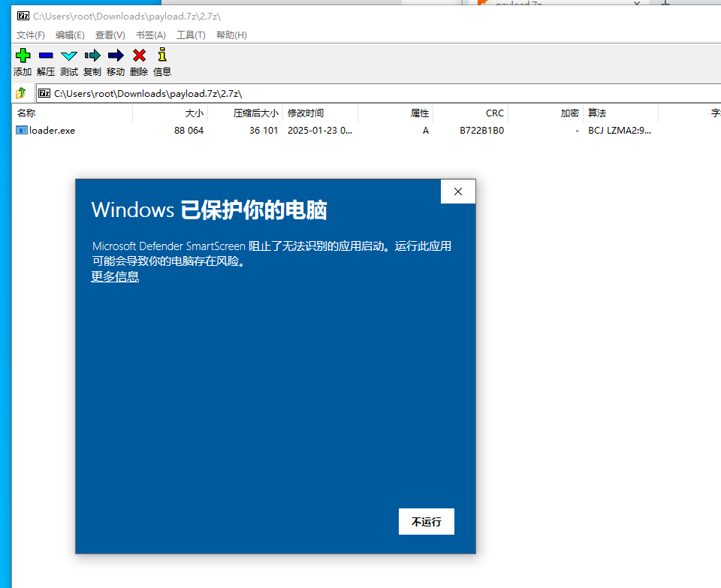Click the Delete (删除) red X icon
Image resolution: width=721 pixels, height=588 pixels.
pyautogui.click(x=139, y=56)
